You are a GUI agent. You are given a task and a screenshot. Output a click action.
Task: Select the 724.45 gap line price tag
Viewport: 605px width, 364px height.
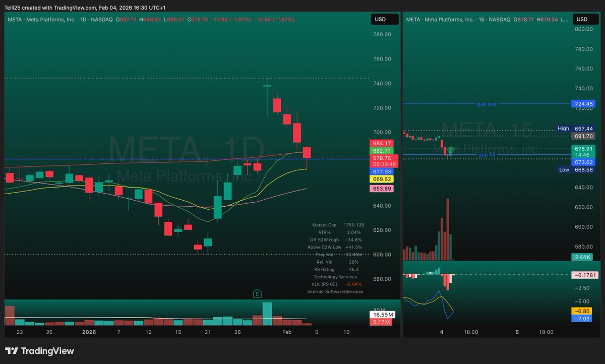584,104
